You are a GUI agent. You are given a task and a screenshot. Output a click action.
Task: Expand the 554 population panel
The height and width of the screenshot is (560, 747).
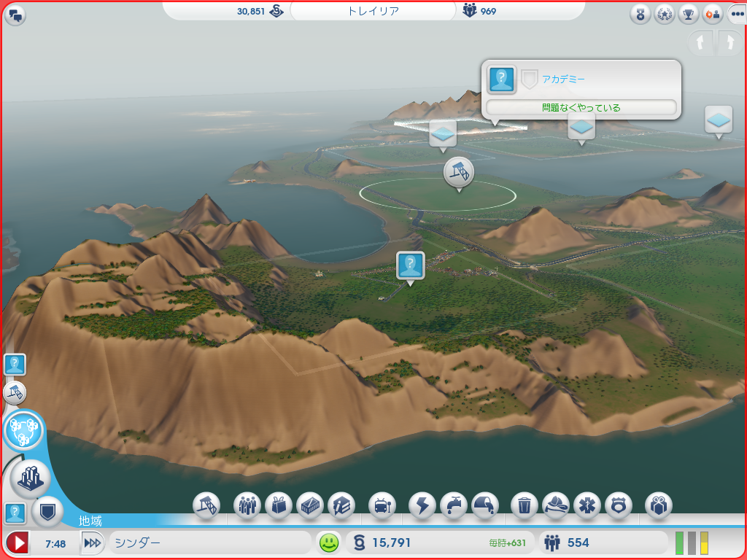click(603, 542)
